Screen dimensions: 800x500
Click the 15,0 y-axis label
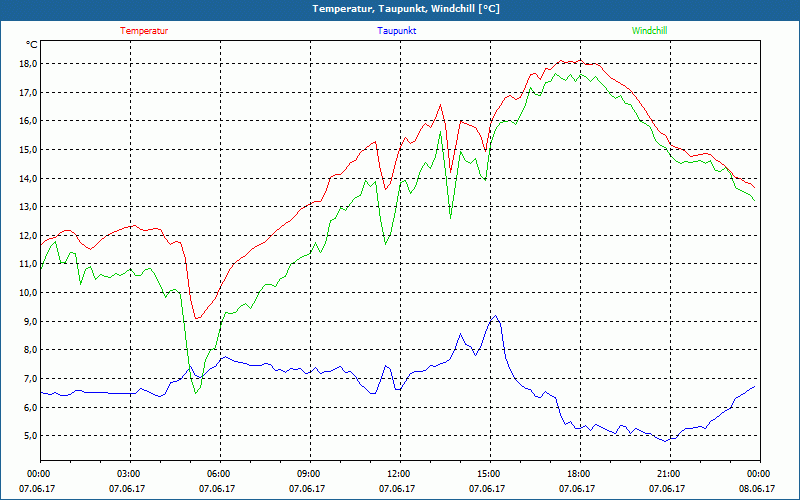click(x=28, y=149)
